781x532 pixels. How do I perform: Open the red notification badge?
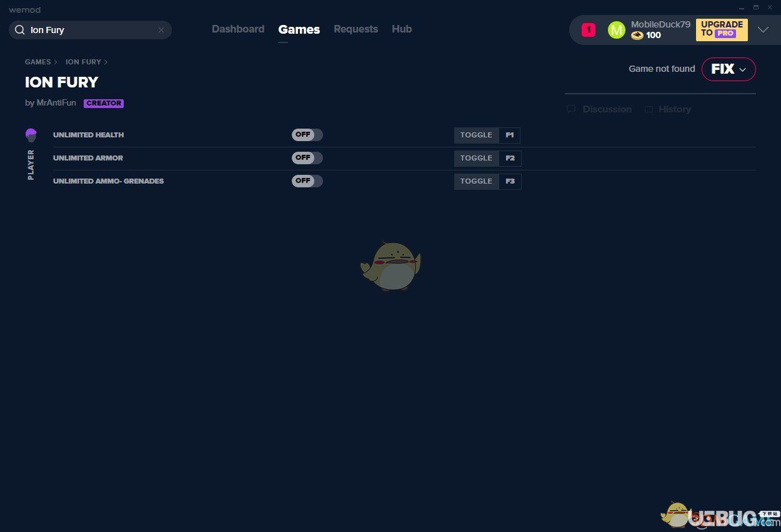click(589, 30)
